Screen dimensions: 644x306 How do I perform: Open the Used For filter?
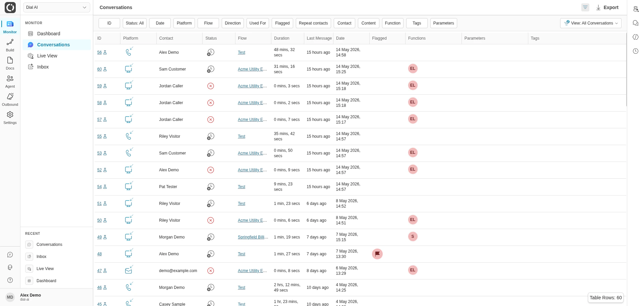click(258, 23)
